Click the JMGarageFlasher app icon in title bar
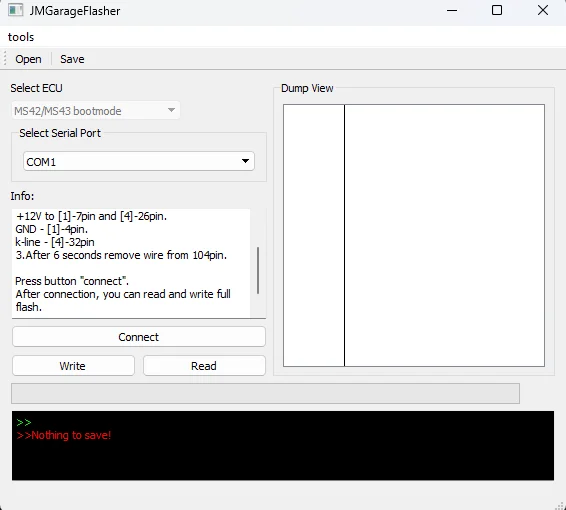Viewport: 566px width, 510px height. [x=16, y=10]
